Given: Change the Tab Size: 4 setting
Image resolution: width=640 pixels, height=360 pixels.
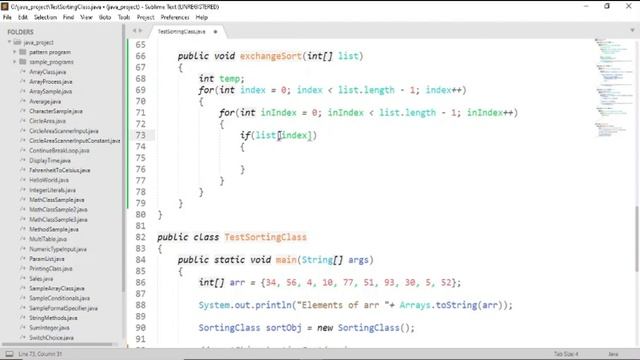Looking at the screenshot, I should [566, 354].
